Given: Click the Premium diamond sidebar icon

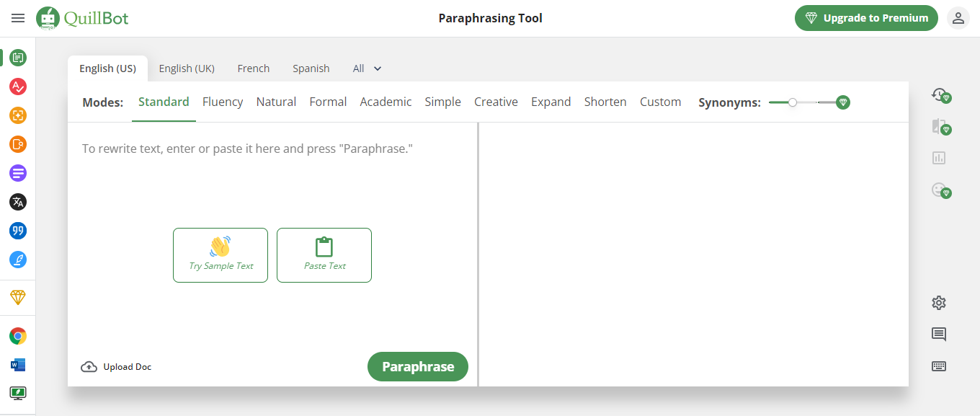Looking at the screenshot, I should (x=17, y=297).
